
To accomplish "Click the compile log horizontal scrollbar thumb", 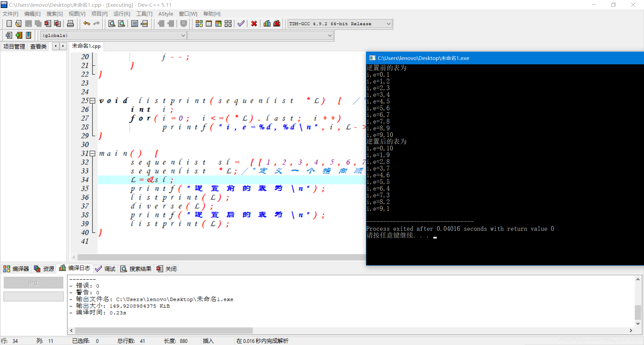I will (164, 331).
